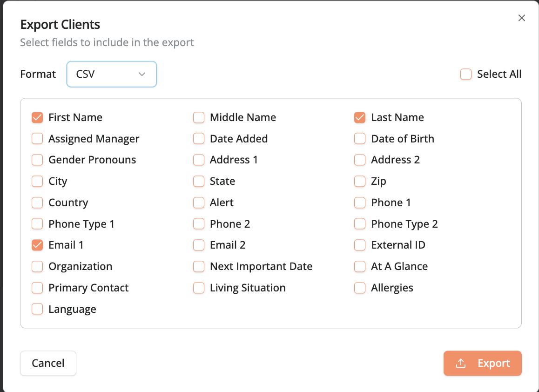
Task: Open the Format dropdown showing CSV
Action: tap(112, 74)
